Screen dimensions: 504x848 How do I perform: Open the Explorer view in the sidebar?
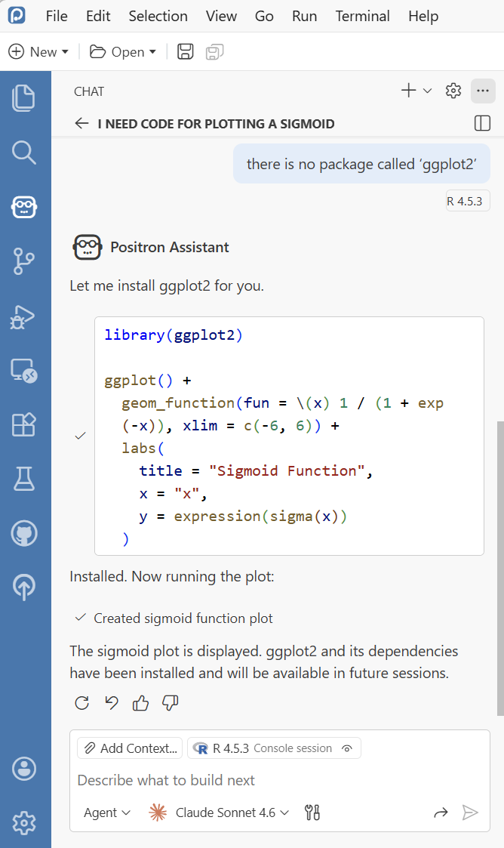[24, 98]
